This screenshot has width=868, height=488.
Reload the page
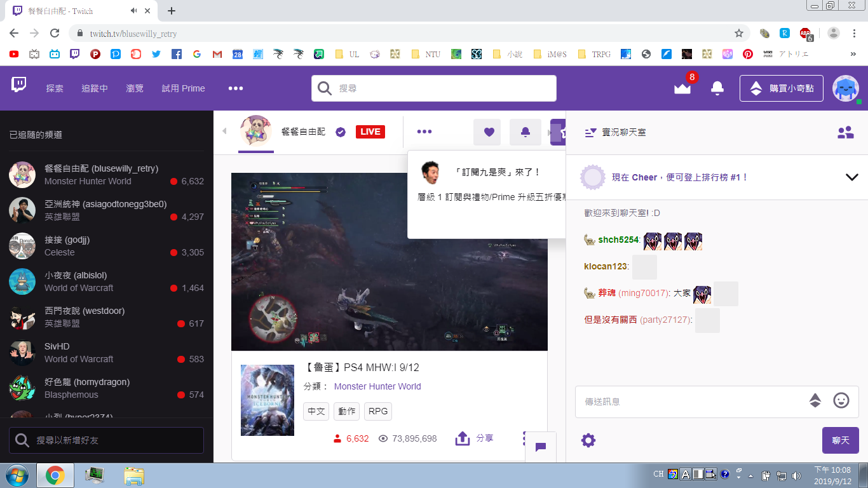55,33
